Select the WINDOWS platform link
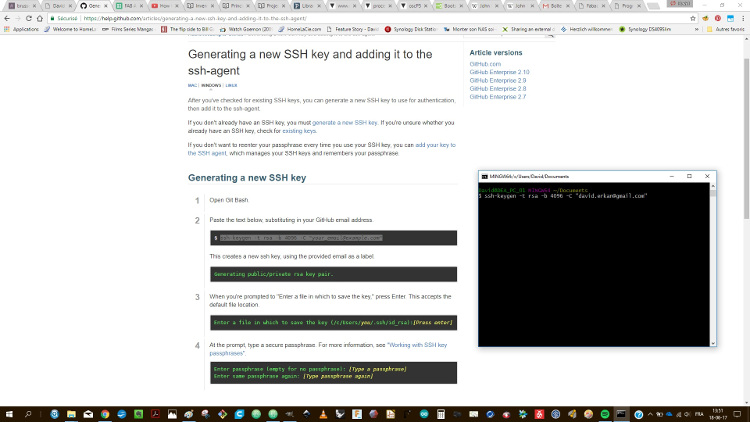 coord(211,86)
